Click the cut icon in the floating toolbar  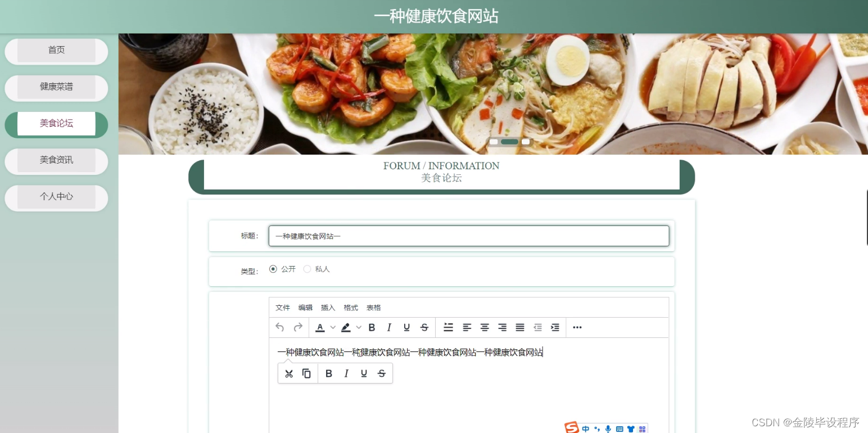pos(289,373)
